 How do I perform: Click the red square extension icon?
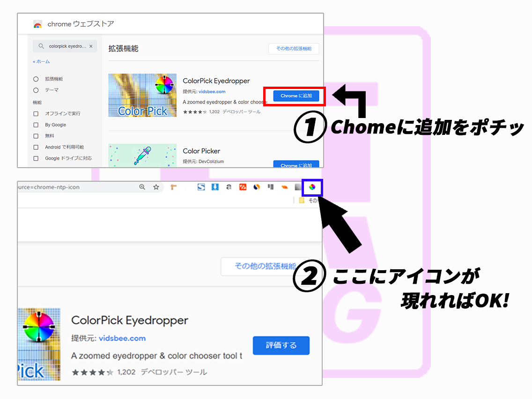coord(243,187)
